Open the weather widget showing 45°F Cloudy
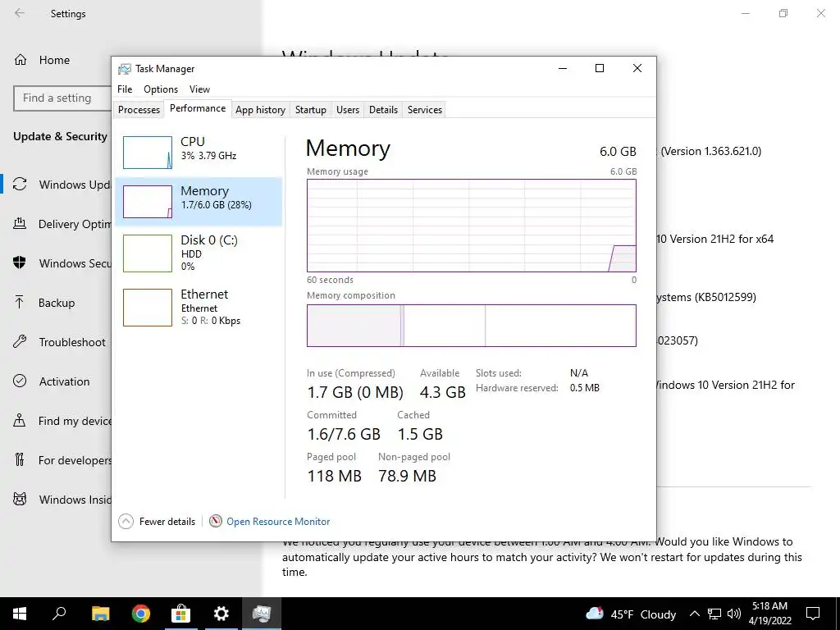 coord(631,614)
